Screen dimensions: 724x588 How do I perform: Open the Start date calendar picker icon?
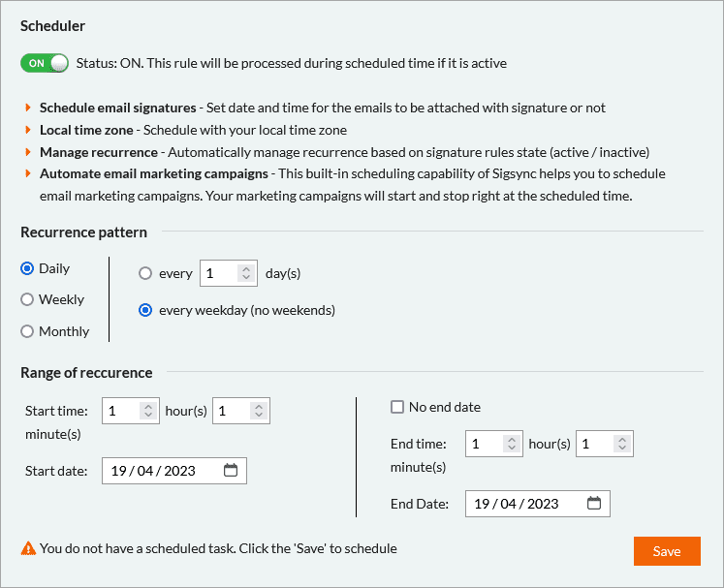tap(231, 471)
